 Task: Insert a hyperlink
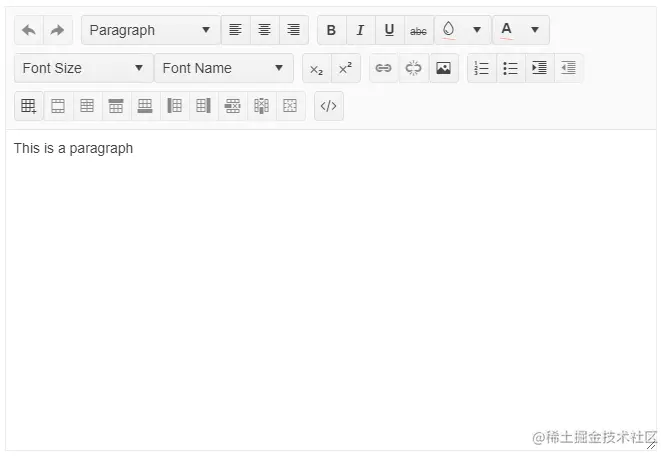point(384,68)
